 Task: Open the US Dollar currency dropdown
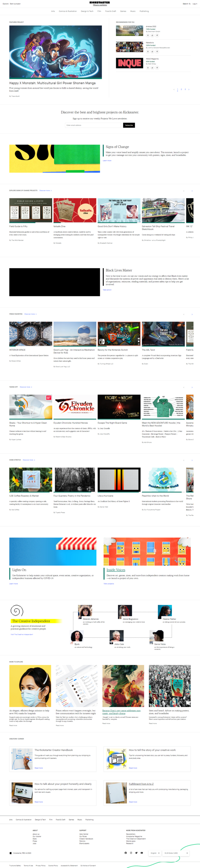176,853
